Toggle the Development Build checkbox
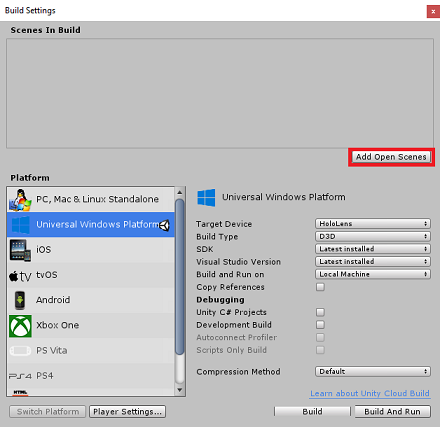Image resolution: width=440 pixels, height=427 pixels. 320,325
